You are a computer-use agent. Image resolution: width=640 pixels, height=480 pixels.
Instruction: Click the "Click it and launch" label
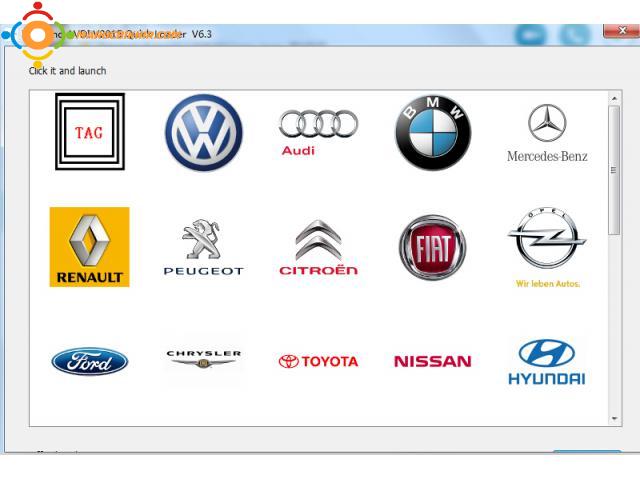(x=67, y=71)
